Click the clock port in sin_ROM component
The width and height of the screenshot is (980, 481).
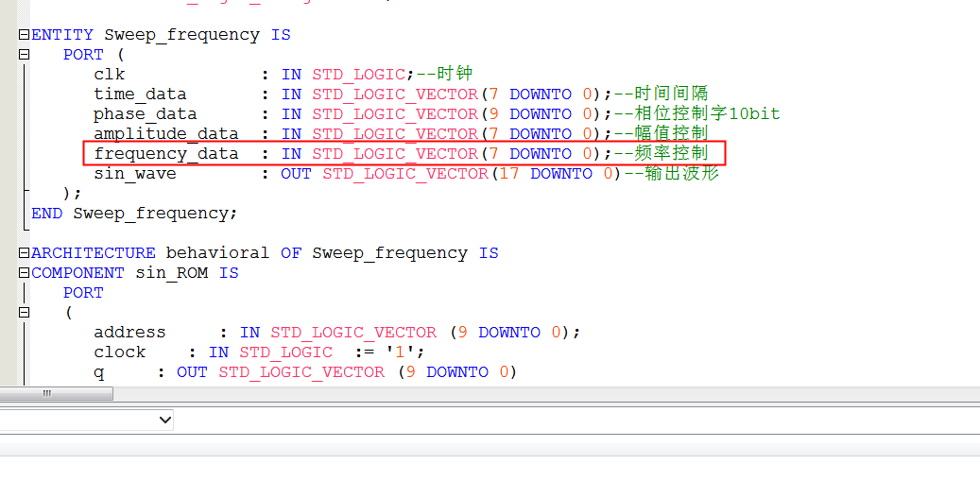click(119, 352)
